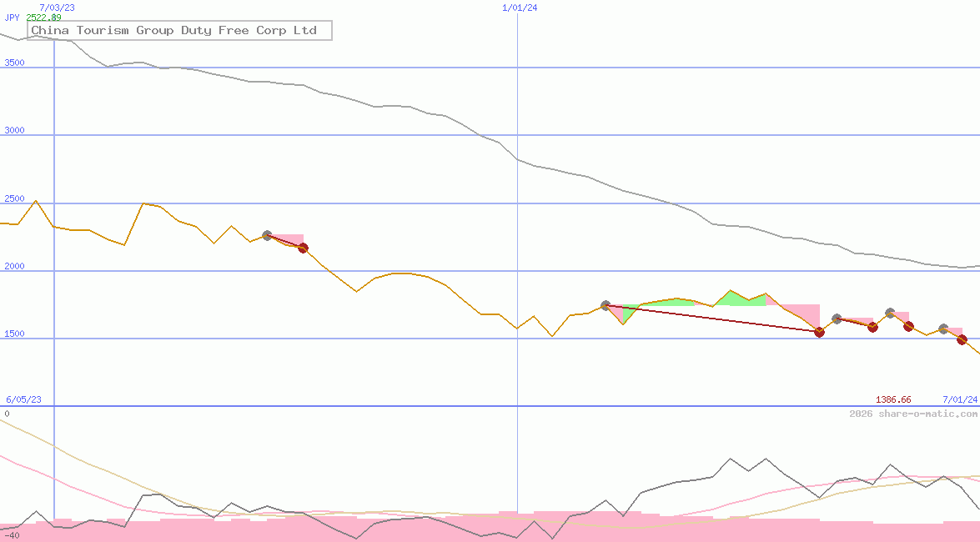Click the -40 indicator axis label

pyautogui.click(x=12, y=536)
